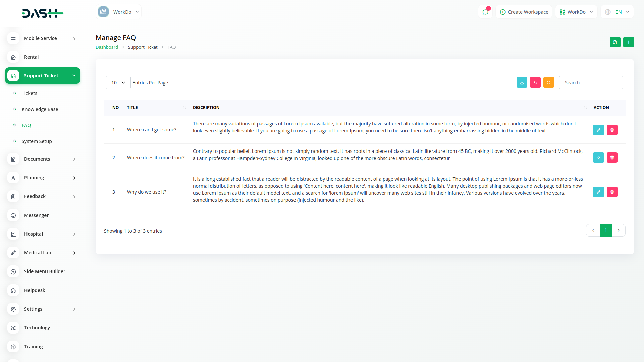Click the green import file icon
The height and width of the screenshot is (362, 644).
click(615, 42)
